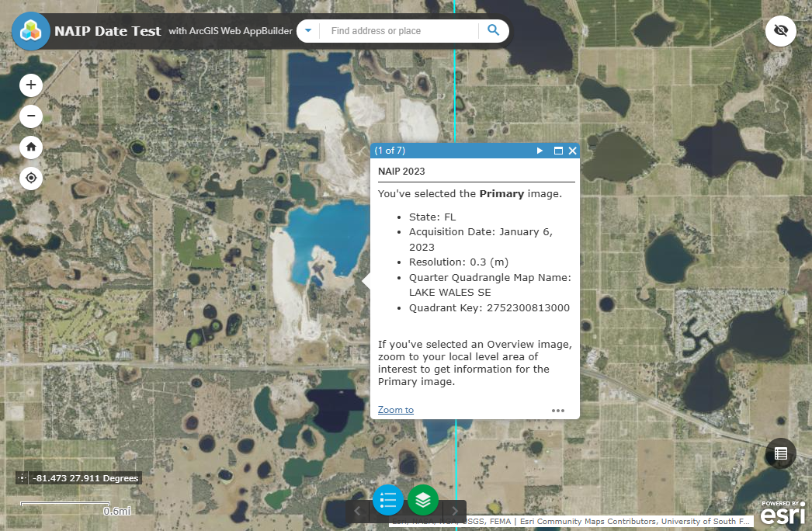Open the search source dropdown arrow

(x=307, y=31)
